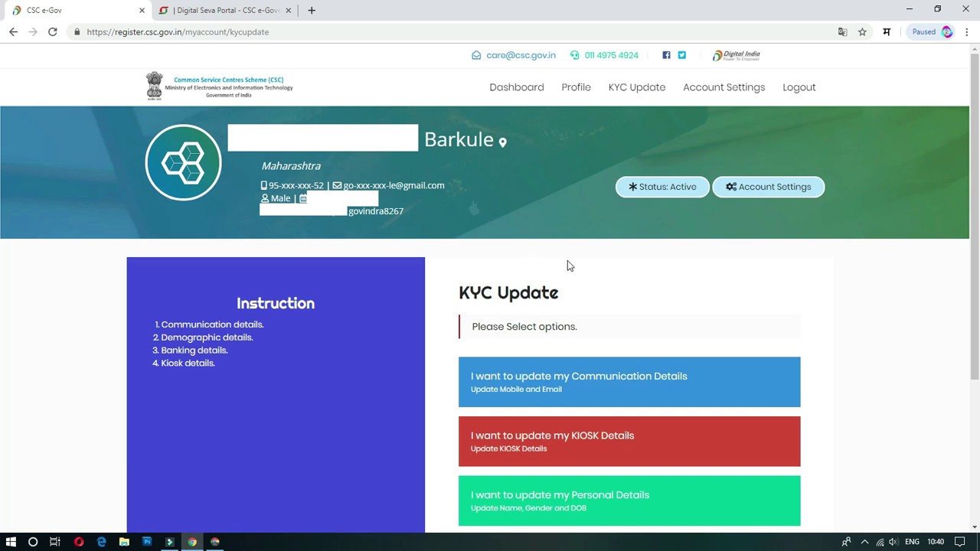Click the hexagon profile avatar
The image size is (980, 551).
[x=183, y=162]
